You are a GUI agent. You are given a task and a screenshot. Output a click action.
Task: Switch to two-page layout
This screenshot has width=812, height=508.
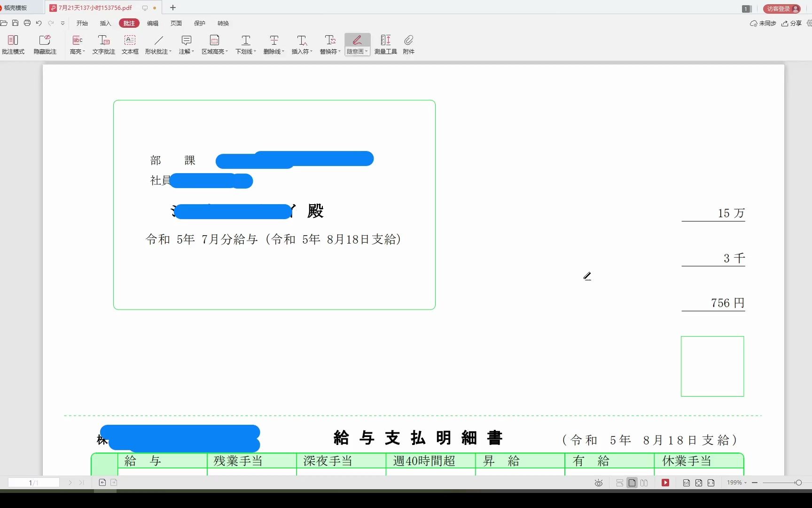tap(644, 483)
